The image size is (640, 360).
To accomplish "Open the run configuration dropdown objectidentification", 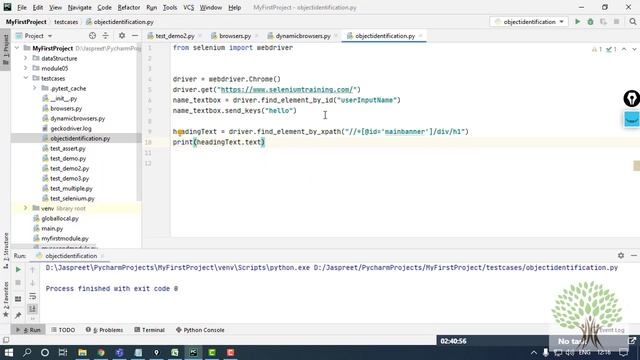I will [529, 22].
